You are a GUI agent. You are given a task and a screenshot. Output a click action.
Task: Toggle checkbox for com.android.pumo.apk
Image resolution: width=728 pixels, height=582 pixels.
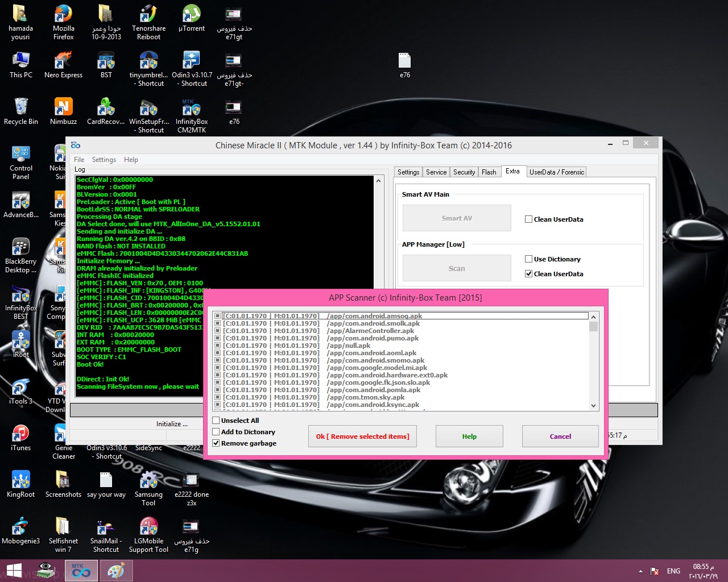point(218,338)
